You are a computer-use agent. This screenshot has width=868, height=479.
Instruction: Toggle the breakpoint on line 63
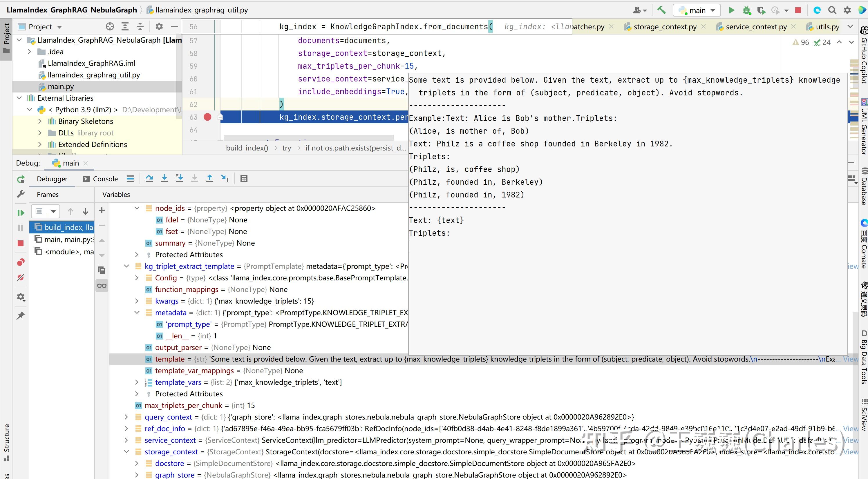(207, 117)
